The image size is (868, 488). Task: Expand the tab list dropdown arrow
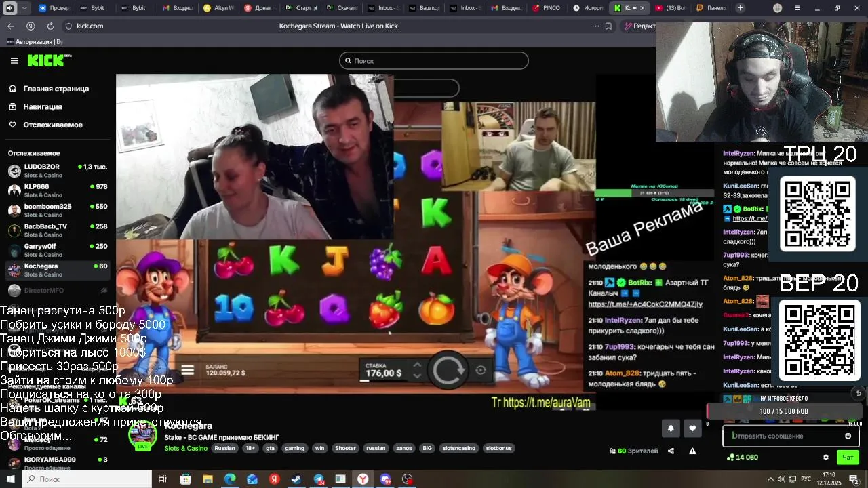[25, 8]
